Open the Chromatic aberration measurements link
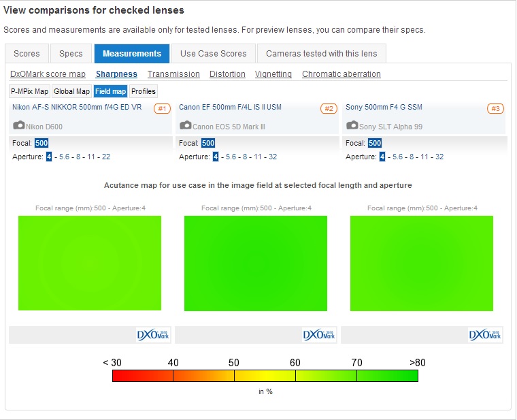 (x=341, y=74)
